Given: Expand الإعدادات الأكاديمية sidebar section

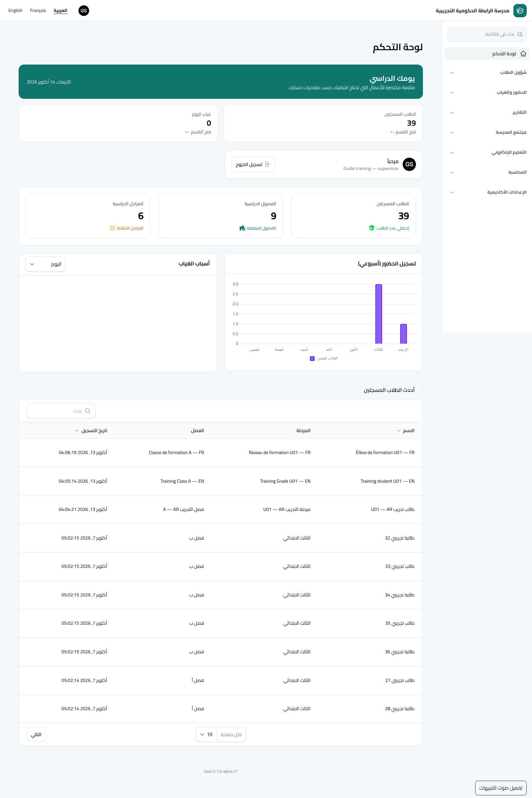Looking at the screenshot, I should (487, 192).
